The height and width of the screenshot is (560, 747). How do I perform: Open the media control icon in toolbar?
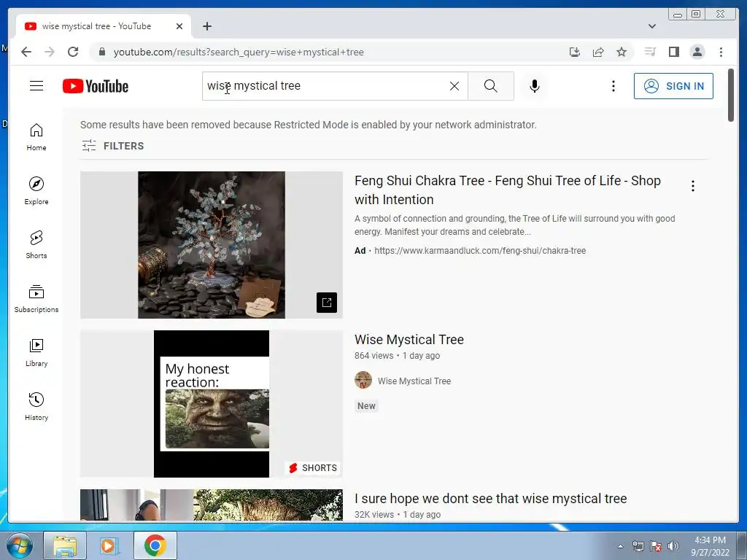coord(650,52)
